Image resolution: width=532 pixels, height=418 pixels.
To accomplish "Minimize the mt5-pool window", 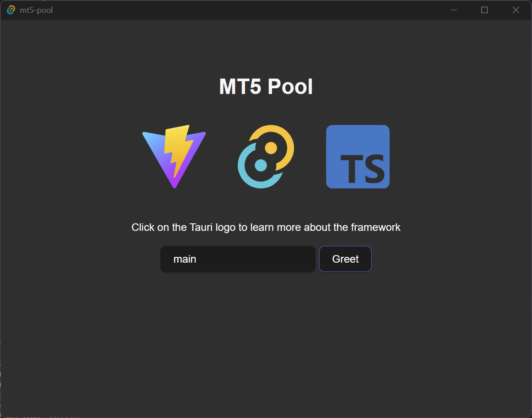I will [x=454, y=10].
